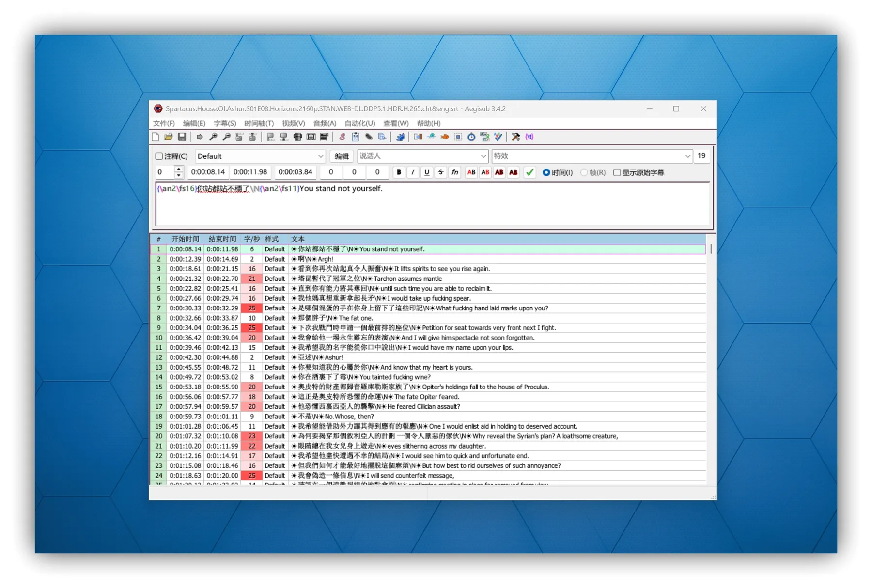
Task: Toggle bold formatting button
Action: (399, 172)
